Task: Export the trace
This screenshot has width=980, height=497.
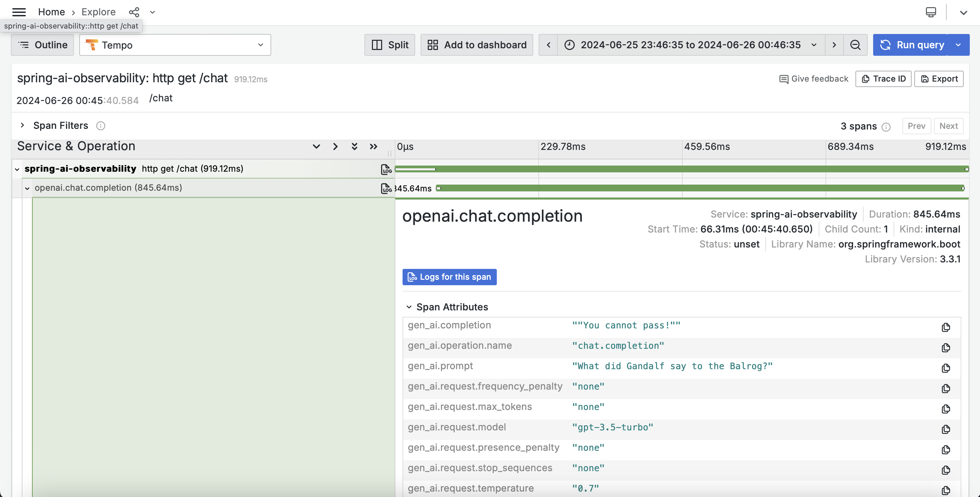Action: (939, 79)
